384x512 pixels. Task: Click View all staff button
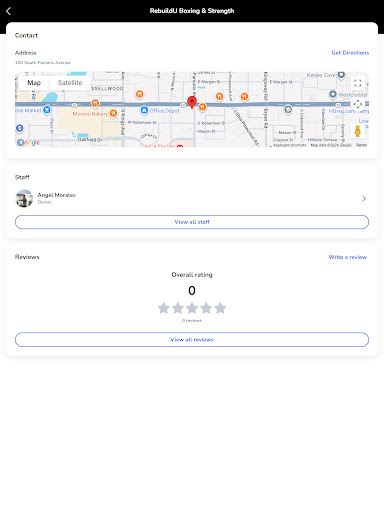point(192,222)
